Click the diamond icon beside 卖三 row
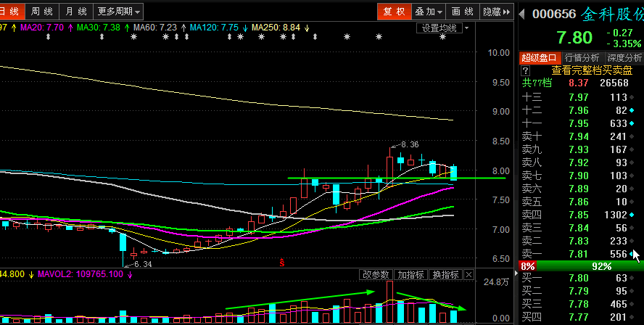This screenshot has width=644, height=325. tap(631, 228)
